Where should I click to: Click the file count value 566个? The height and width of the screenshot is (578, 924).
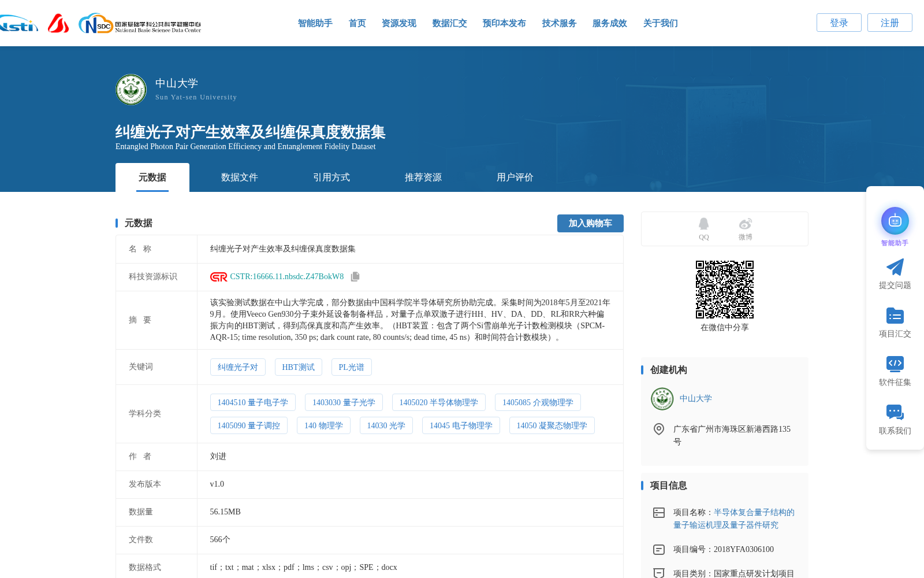(220, 540)
